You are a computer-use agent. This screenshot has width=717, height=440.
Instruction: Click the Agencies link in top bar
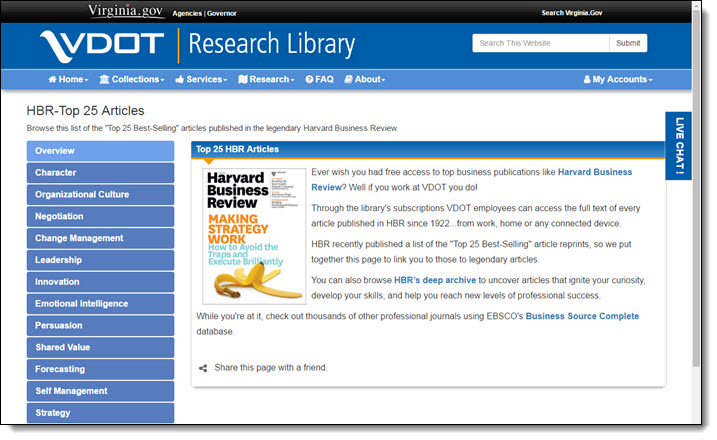pos(187,13)
